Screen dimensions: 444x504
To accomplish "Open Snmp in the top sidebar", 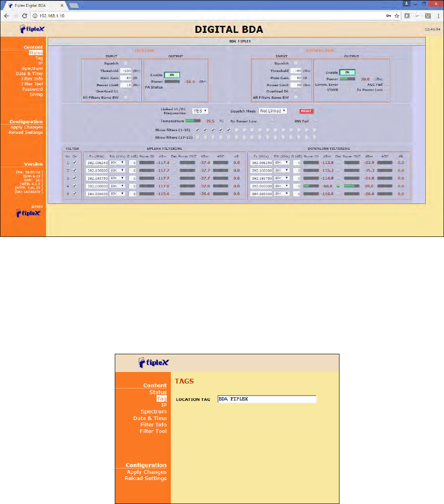I will click(x=36, y=94).
